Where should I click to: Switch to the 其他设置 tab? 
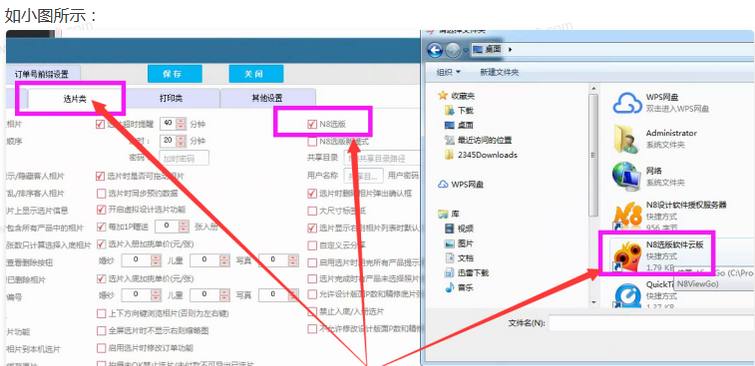[x=268, y=98]
